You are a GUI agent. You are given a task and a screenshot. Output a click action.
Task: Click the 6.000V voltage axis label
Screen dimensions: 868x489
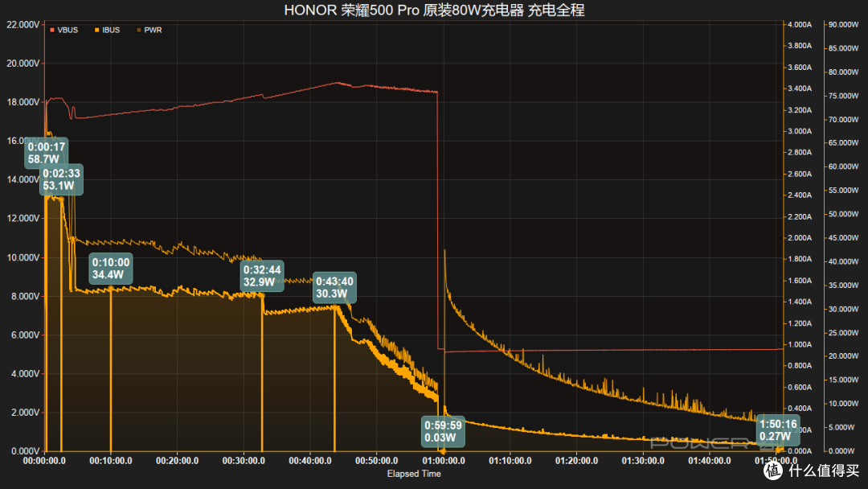[26, 335]
